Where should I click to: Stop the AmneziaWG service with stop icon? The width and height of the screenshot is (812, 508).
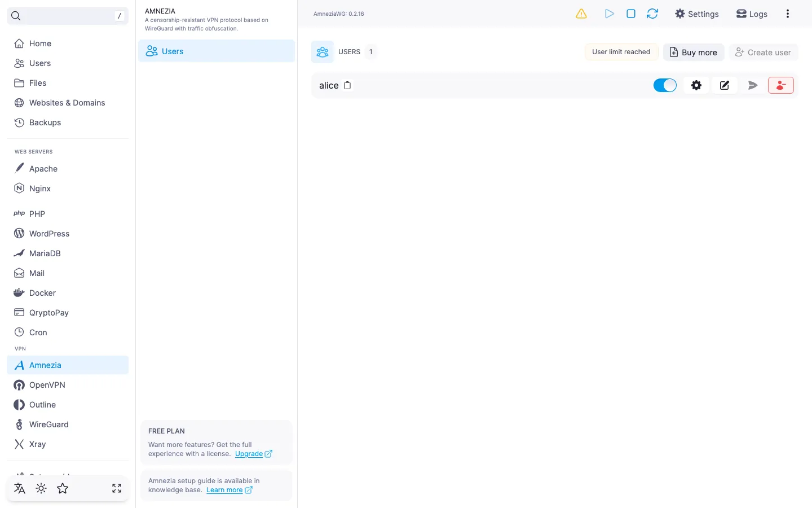[x=631, y=14]
